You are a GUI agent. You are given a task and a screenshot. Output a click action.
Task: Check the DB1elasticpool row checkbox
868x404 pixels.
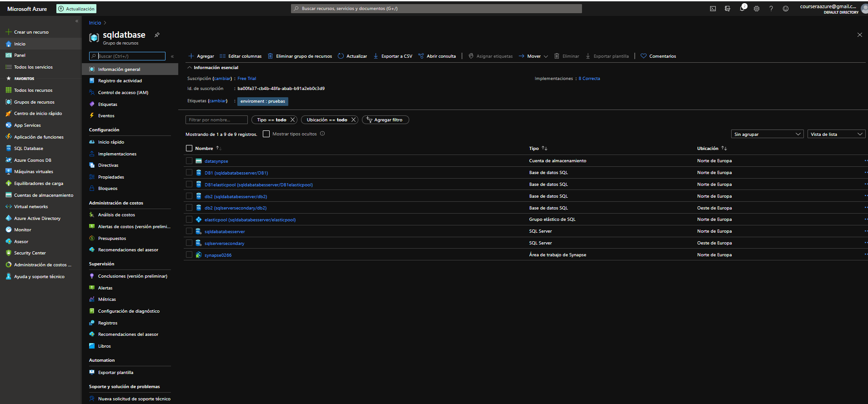pos(189,184)
